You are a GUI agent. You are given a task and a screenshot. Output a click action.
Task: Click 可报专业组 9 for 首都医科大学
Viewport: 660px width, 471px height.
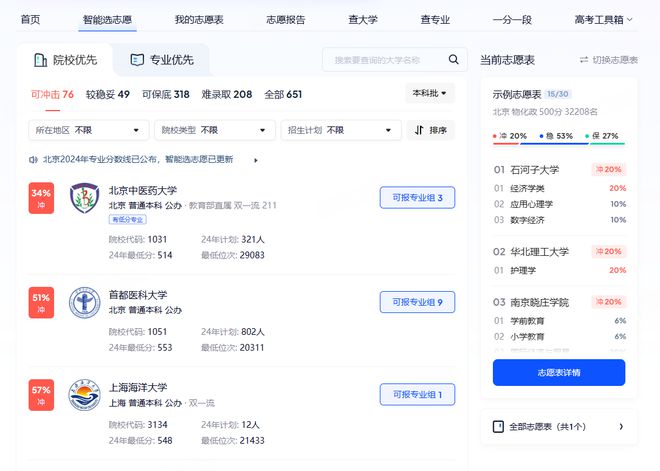click(x=418, y=302)
